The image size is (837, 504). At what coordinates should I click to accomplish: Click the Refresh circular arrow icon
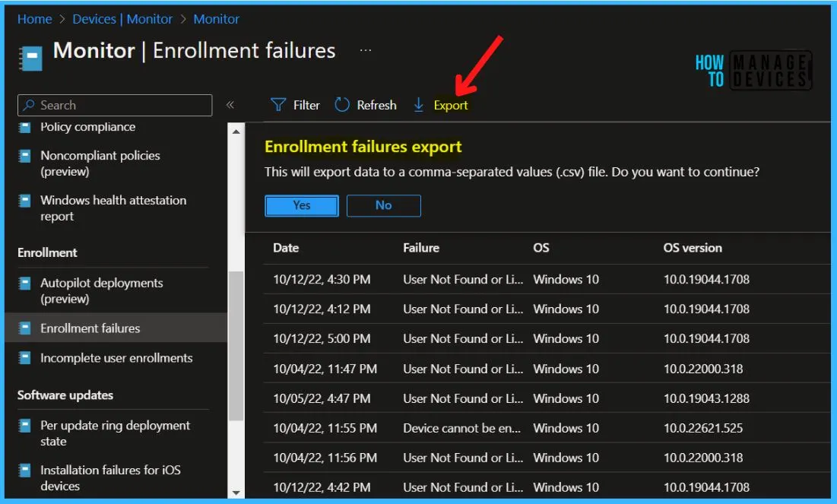[342, 105]
